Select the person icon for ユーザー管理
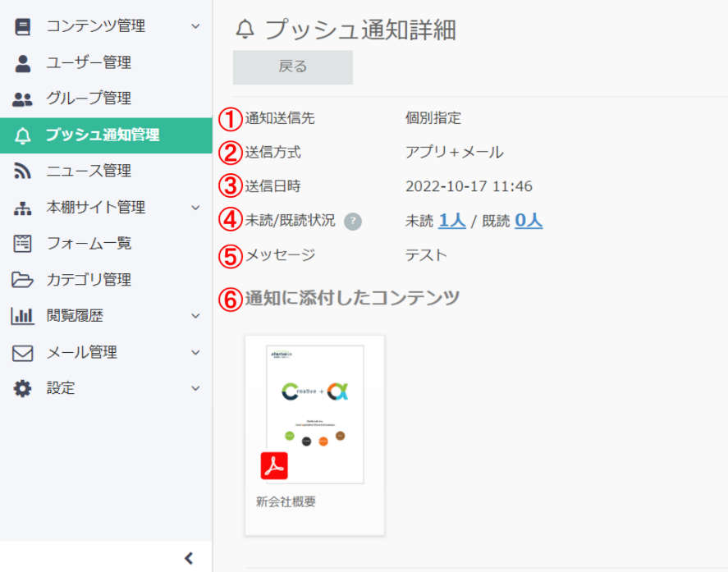 click(22, 62)
